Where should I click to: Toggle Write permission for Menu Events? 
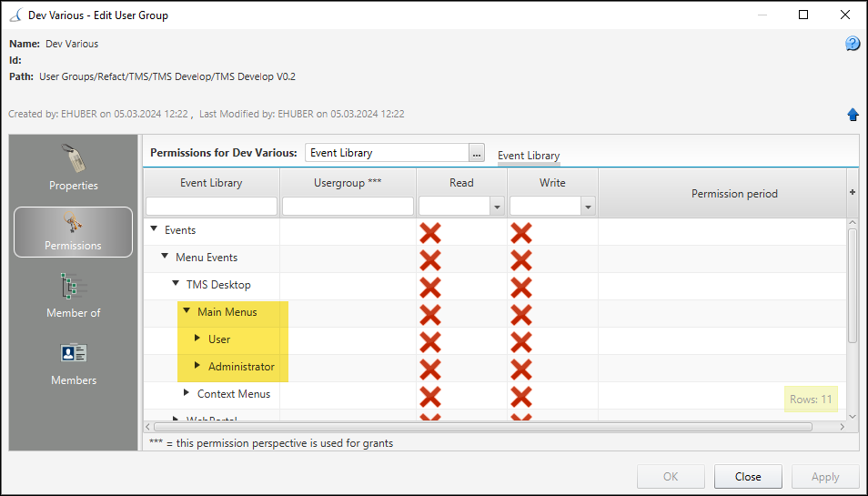521,260
